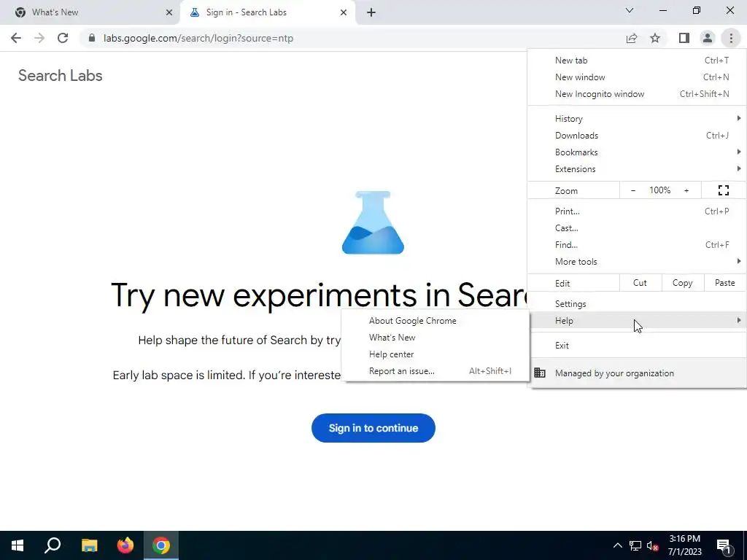The image size is (747, 560).
Task: Click the Search Labs page title
Action: coord(60,76)
